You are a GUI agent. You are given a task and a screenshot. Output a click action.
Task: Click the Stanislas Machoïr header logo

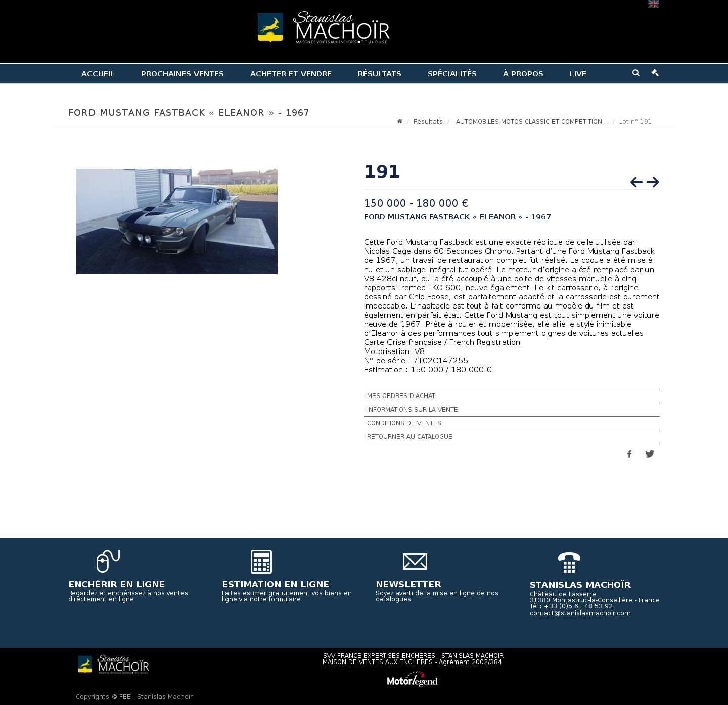coord(324,28)
